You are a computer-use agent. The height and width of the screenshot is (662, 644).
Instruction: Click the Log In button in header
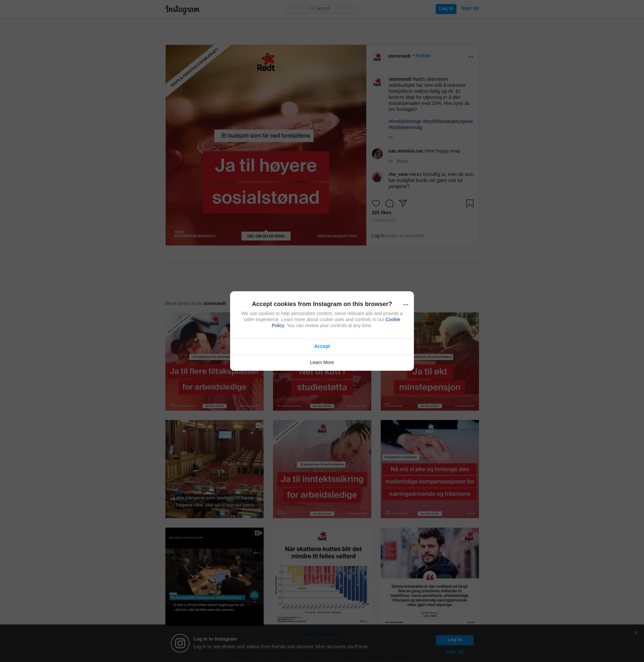coord(446,9)
